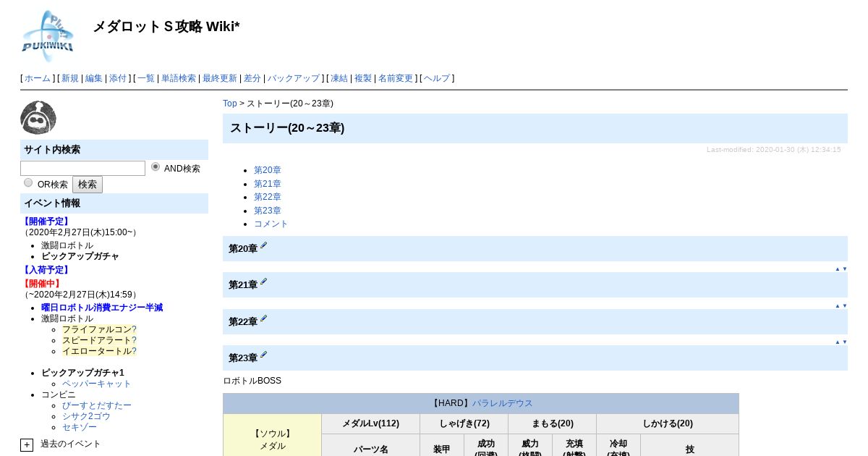This screenshot has width=868, height=456.
Task: Select the OR検索 radio button
Action: (28, 182)
